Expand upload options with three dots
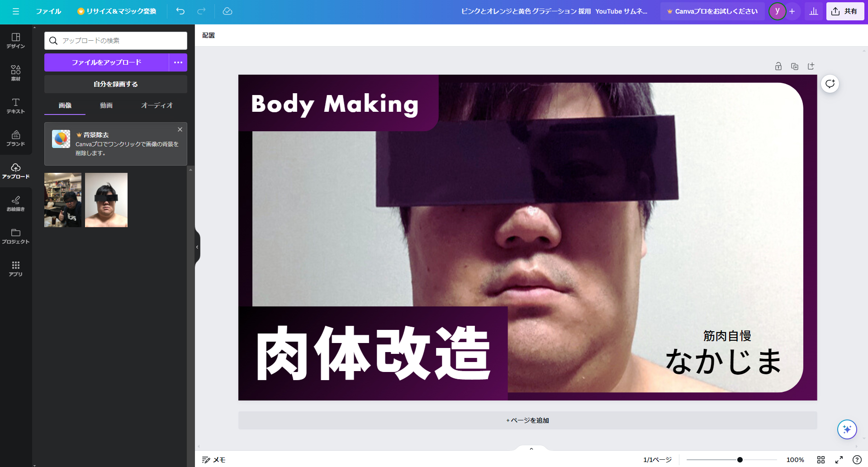The height and width of the screenshot is (467, 868). [x=178, y=62]
